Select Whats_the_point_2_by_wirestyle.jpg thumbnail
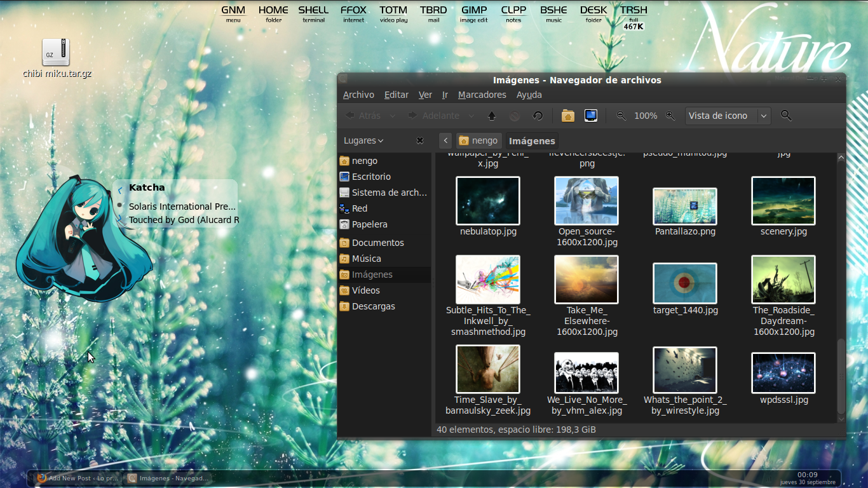The image size is (868, 488). 685,370
